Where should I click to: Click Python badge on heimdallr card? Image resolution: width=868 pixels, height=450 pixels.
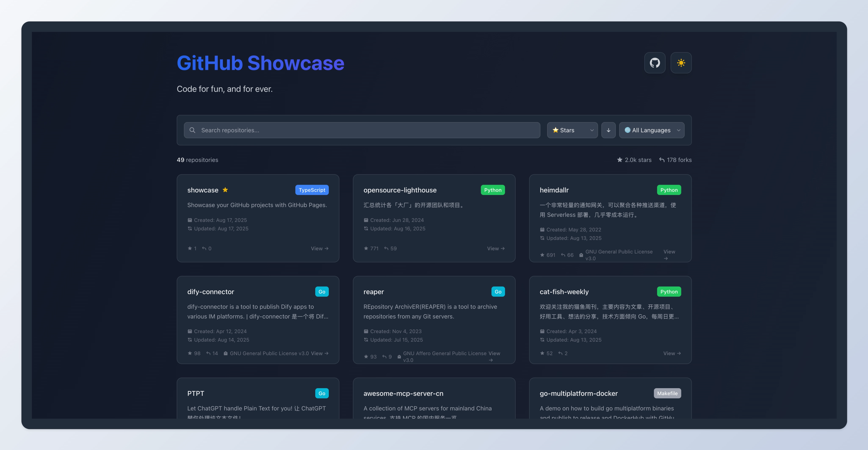(669, 190)
